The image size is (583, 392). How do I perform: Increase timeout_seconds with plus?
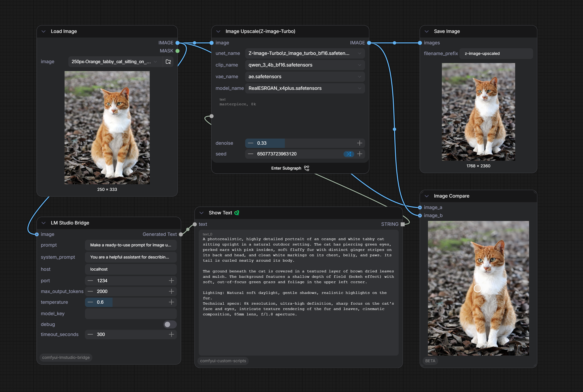click(x=171, y=334)
